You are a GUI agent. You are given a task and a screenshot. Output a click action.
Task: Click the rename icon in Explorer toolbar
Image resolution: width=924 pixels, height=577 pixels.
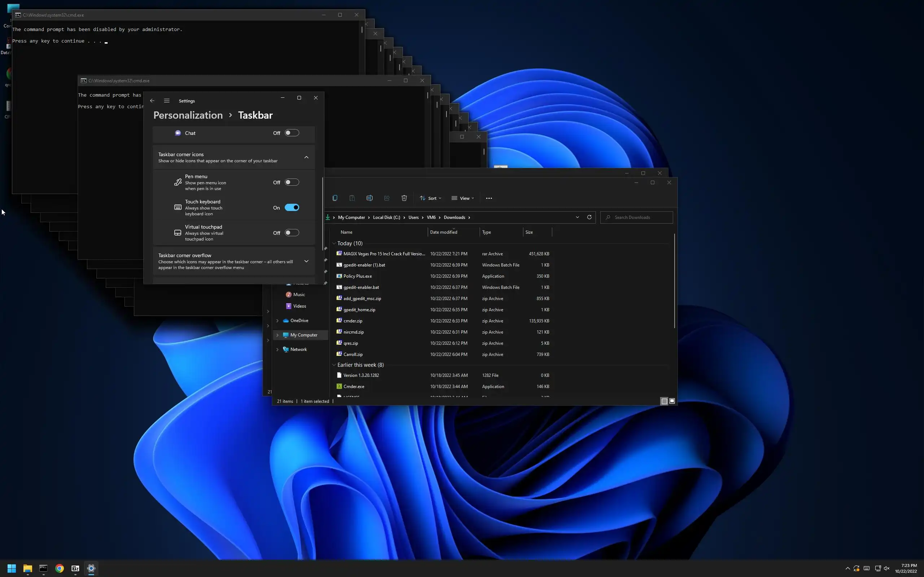[369, 198]
